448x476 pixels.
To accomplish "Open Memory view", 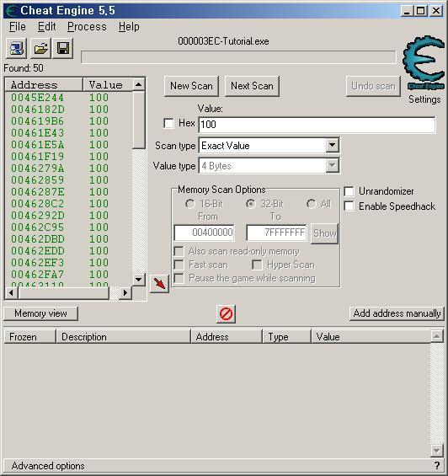I will [x=40, y=313].
